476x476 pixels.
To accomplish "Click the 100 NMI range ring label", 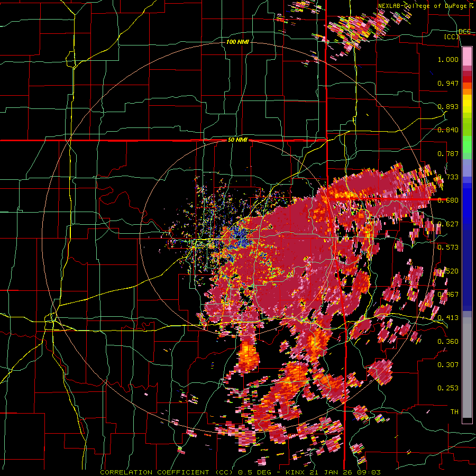I will (x=237, y=42).
